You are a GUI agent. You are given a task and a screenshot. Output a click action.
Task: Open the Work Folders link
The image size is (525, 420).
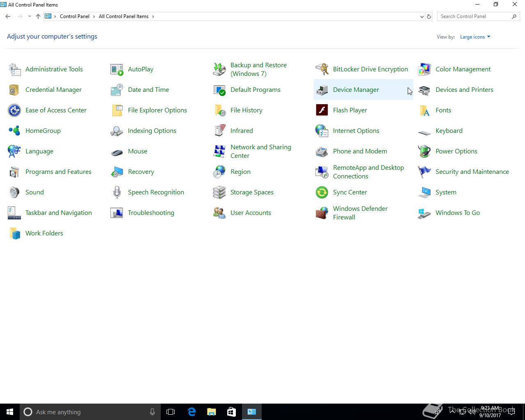[x=44, y=233]
